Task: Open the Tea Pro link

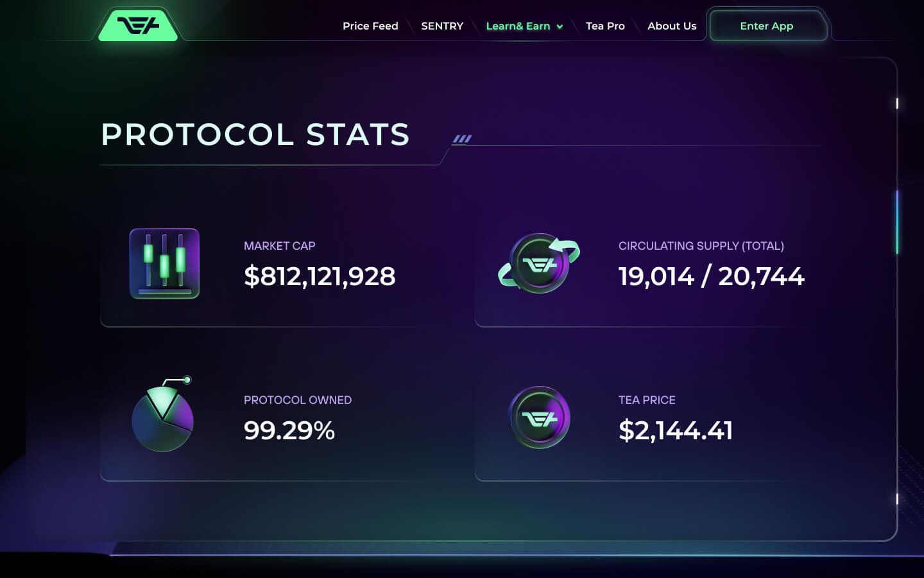Action: pos(605,26)
